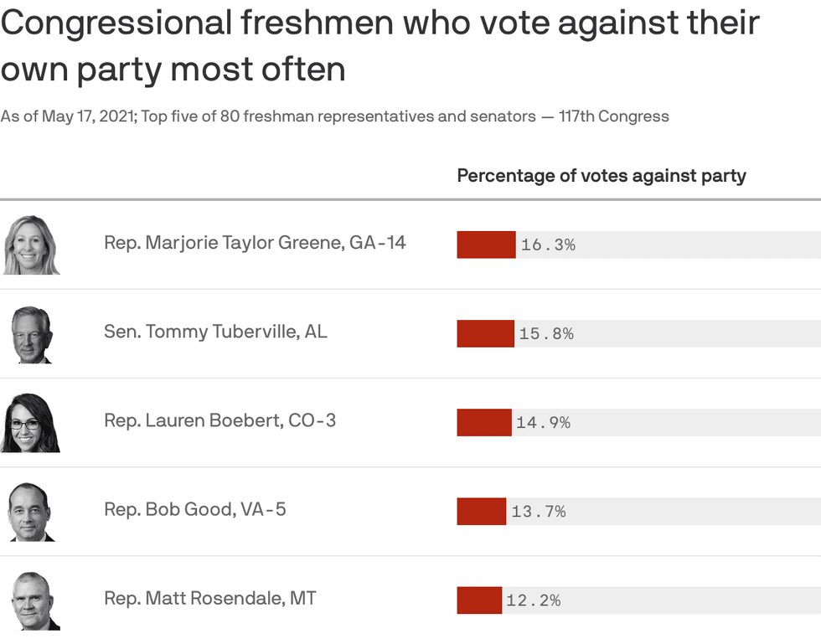Click the red bar for Rosendale's 12.2%
Screen dimensions: 821x644
pos(478,600)
